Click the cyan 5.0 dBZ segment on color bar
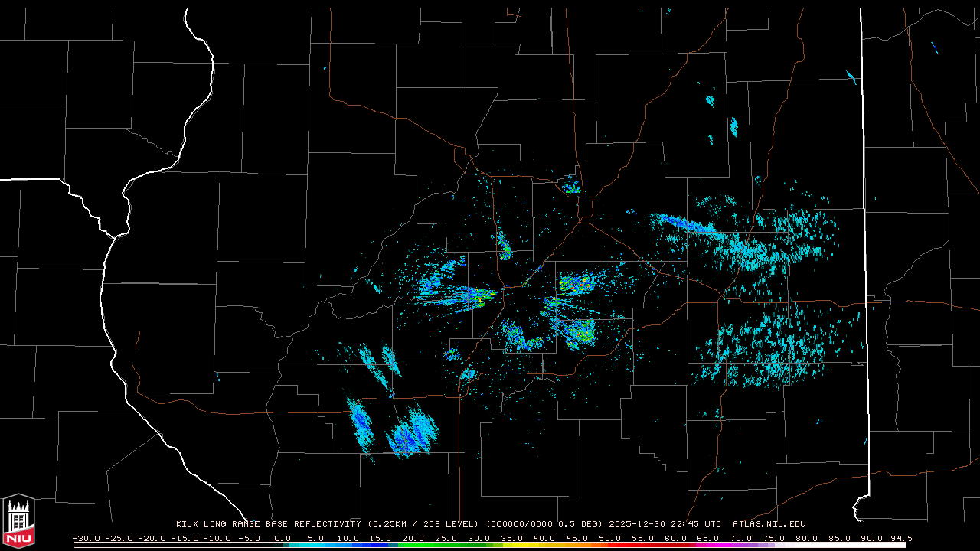980x551 pixels. 315,545
